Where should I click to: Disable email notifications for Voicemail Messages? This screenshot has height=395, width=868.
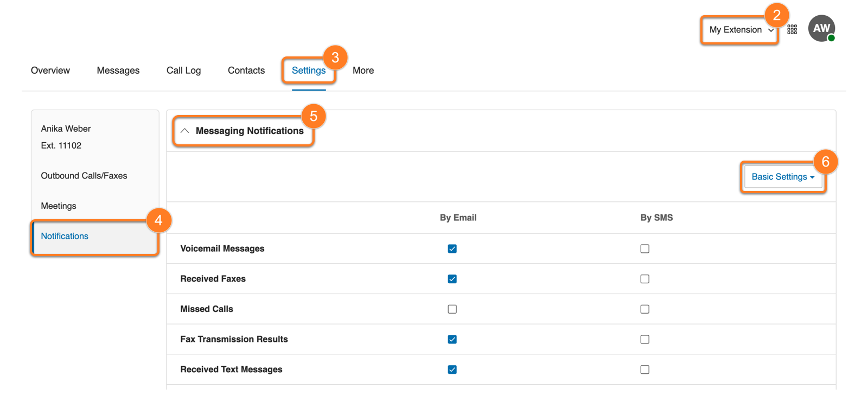click(452, 249)
